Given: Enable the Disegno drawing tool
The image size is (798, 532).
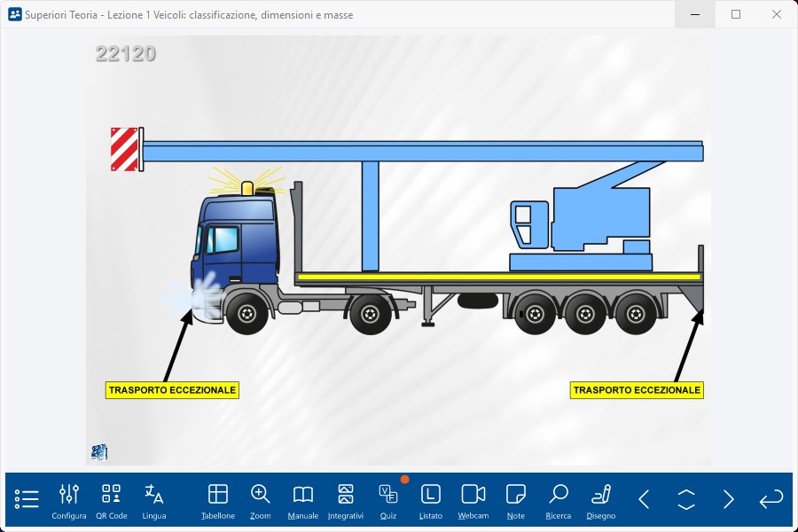Looking at the screenshot, I should 601,500.
